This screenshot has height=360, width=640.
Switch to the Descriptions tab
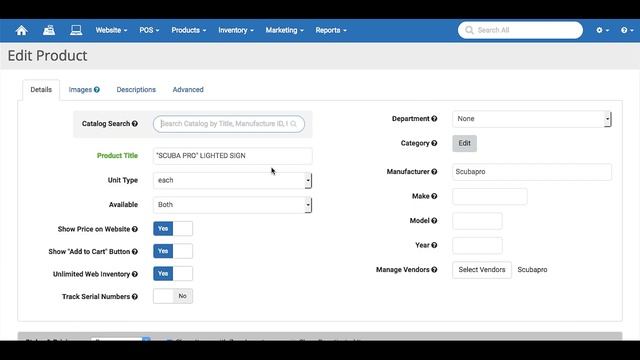(136, 90)
